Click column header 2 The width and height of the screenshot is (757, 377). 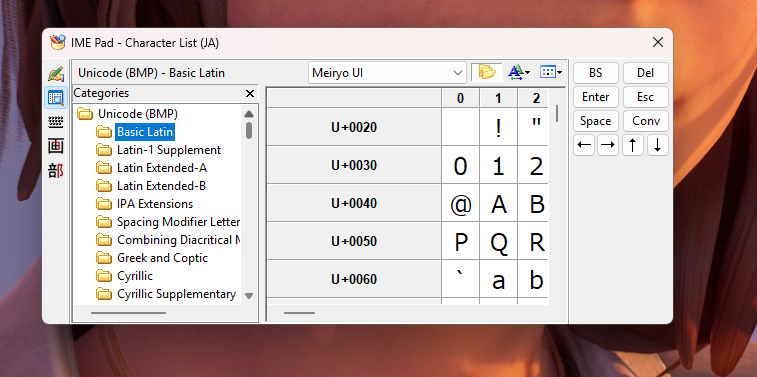click(533, 98)
